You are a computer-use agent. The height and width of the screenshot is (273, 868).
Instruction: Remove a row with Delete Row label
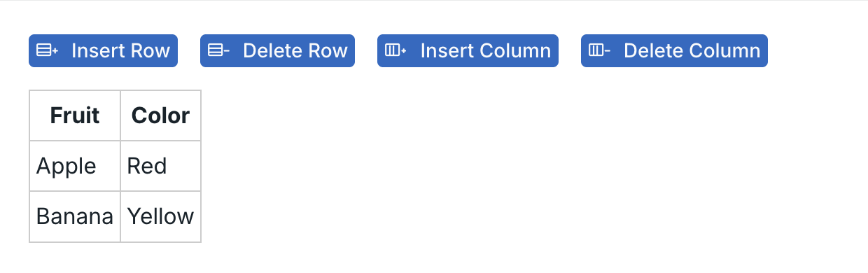(295, 50)
